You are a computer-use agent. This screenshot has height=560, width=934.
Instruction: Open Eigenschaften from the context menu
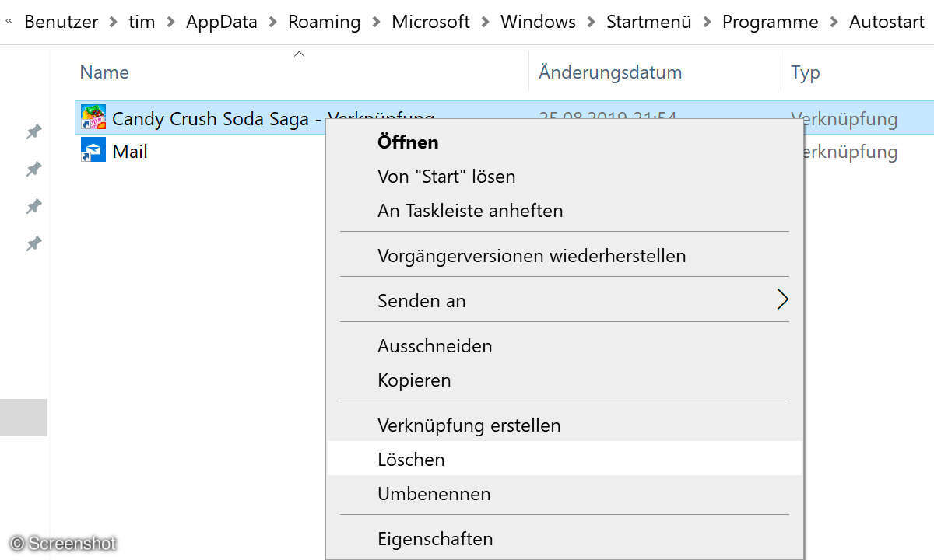(565, 539)
